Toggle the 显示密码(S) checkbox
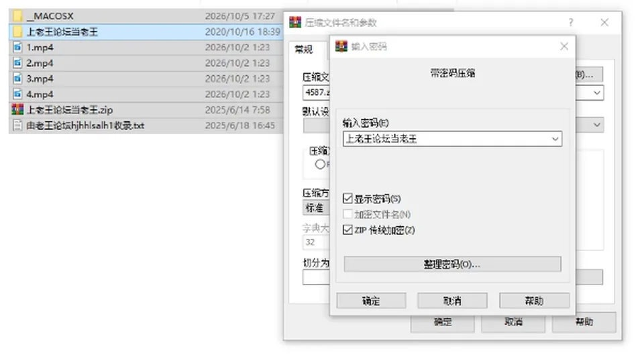The height and width of the screenshot is (359, 644). coord(347,199)
